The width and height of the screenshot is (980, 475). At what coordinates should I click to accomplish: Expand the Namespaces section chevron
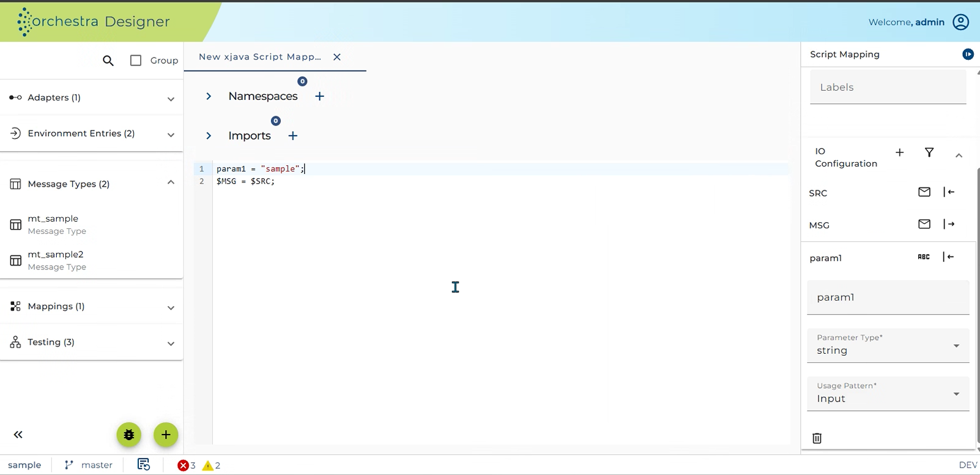click(x=209, y=96)
